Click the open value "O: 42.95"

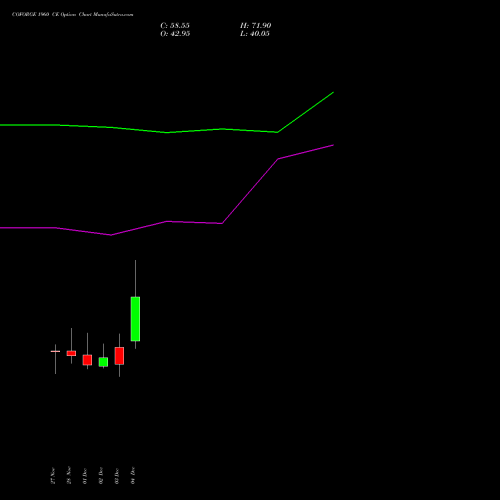[175, 33]
